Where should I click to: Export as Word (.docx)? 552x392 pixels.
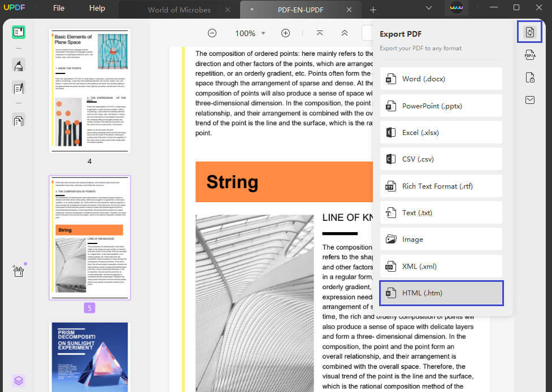(441, 79)
